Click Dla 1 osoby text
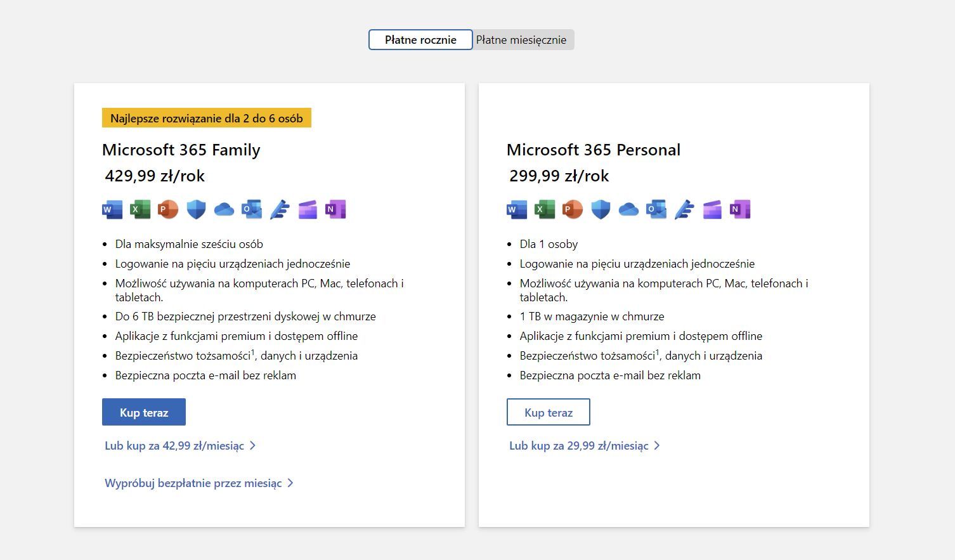The height and width of the screenshot is (560, 955). pyautogui.click(x=549, y=244)
